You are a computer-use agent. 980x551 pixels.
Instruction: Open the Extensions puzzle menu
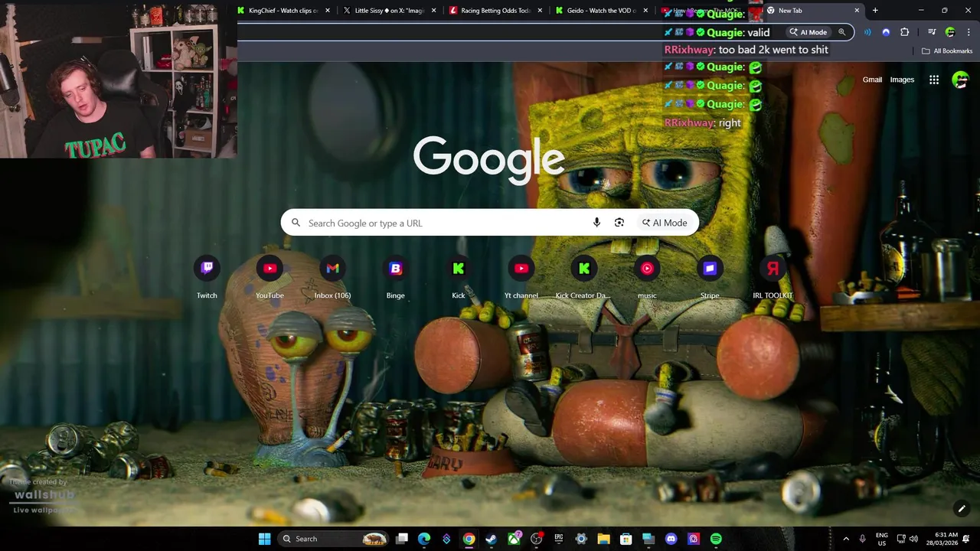[x=904, y=32]
